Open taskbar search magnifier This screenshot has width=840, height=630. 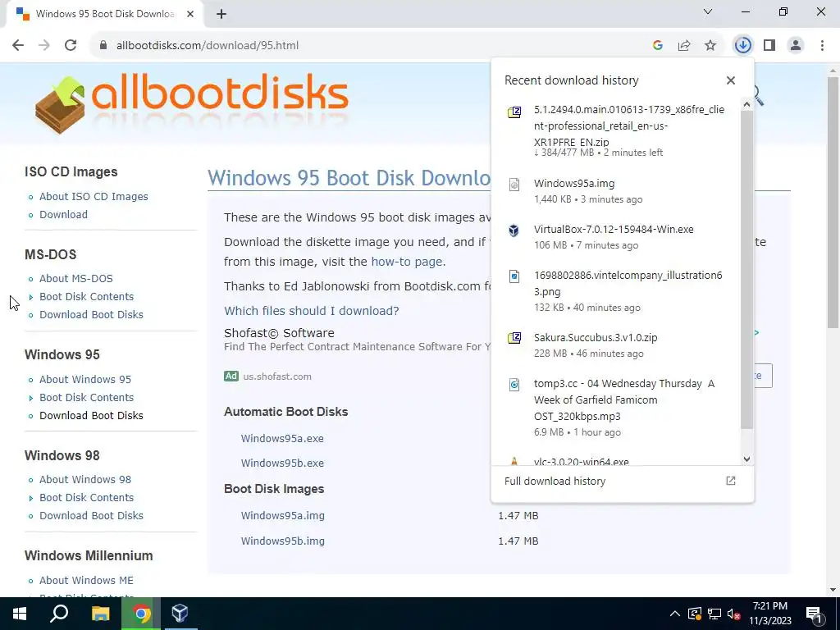click(59, 614)
